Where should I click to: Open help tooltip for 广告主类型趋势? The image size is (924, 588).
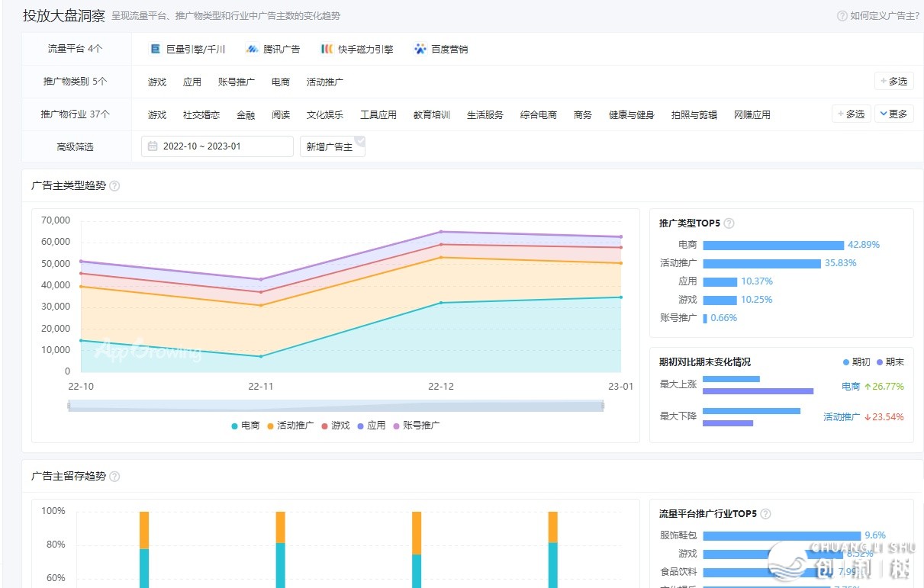(x=114, y=185)
